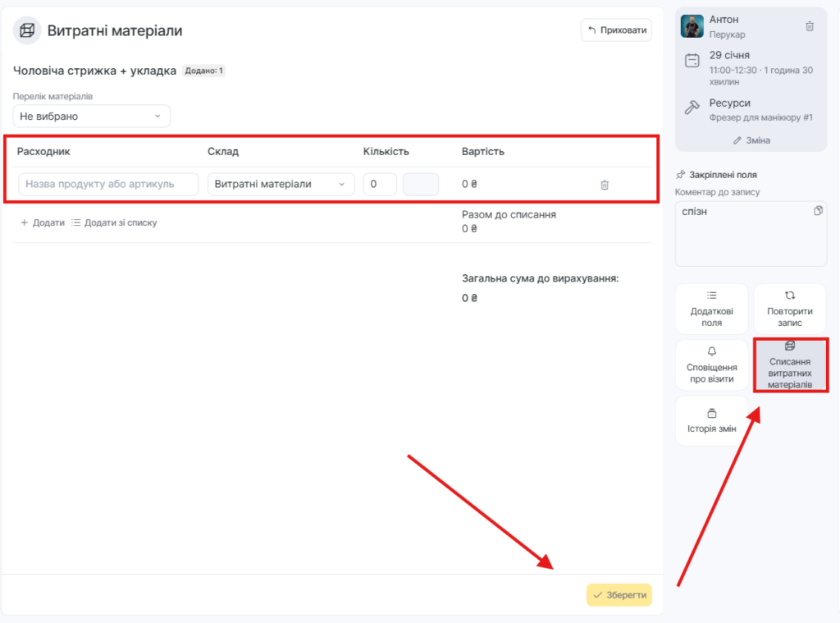840x623 pixels.
Task: Click Додати to add a consumable row
Action: click(x=43, y=222)
